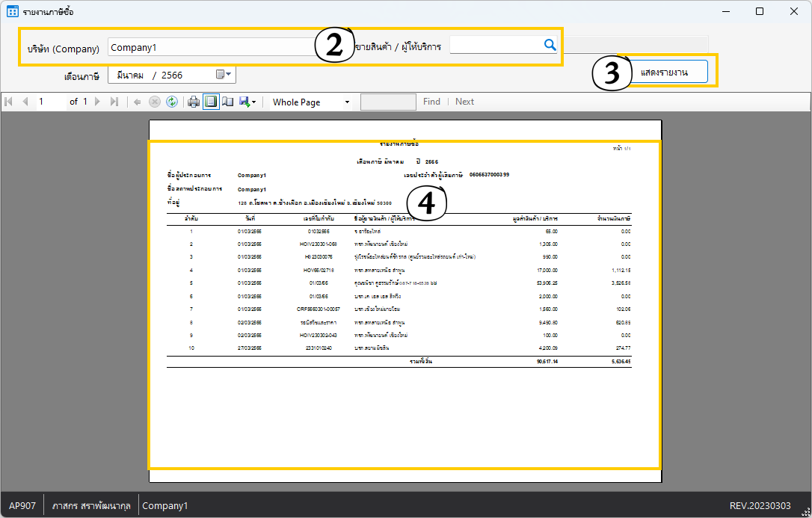
Task: Click the supplier search input field
Action: pyautogui.click(x=496, y=46)
